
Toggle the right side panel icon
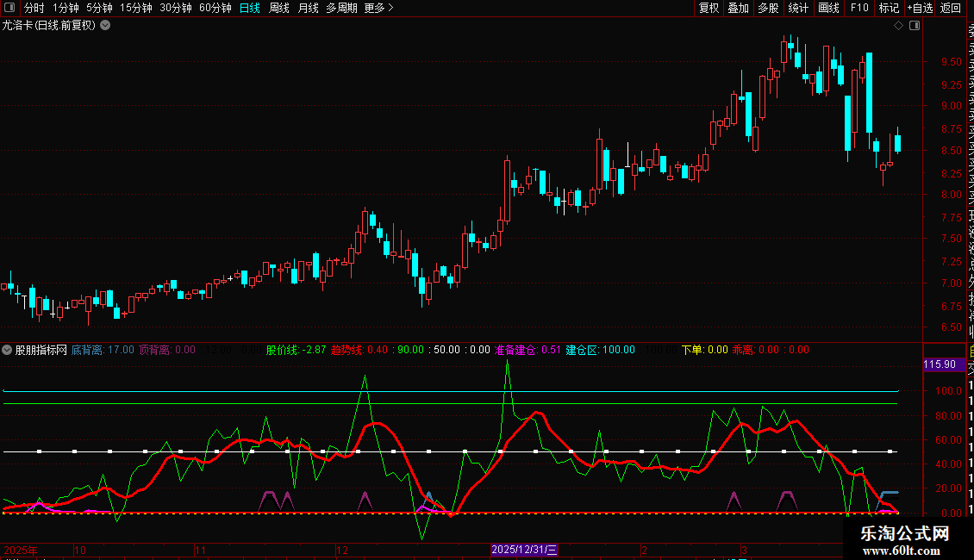(915, 26)
